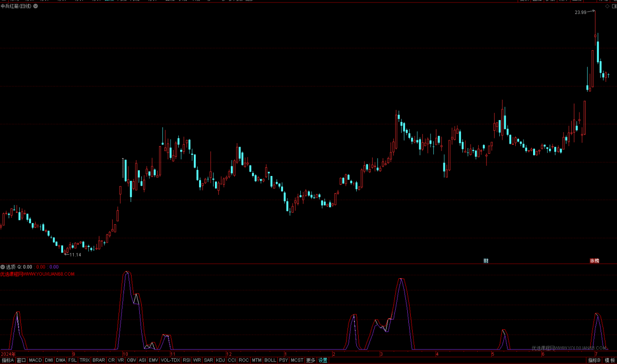
Task: Switch to the MACD indicator tab
Action: [35, 360]
